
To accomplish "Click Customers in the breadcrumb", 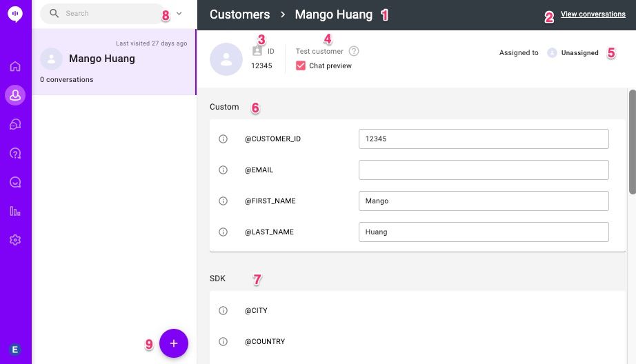I will point(240,14).
